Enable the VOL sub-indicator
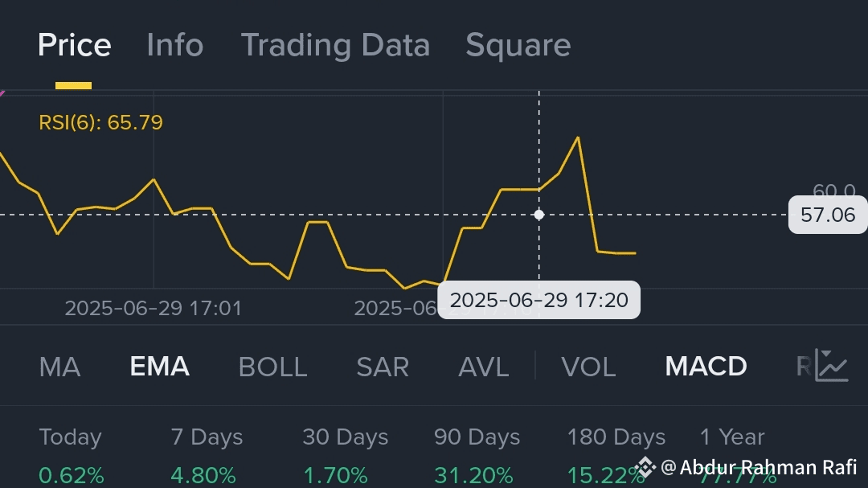Image resolution: width=868 pixels, height=488 pixels. (x=588, y=367)
